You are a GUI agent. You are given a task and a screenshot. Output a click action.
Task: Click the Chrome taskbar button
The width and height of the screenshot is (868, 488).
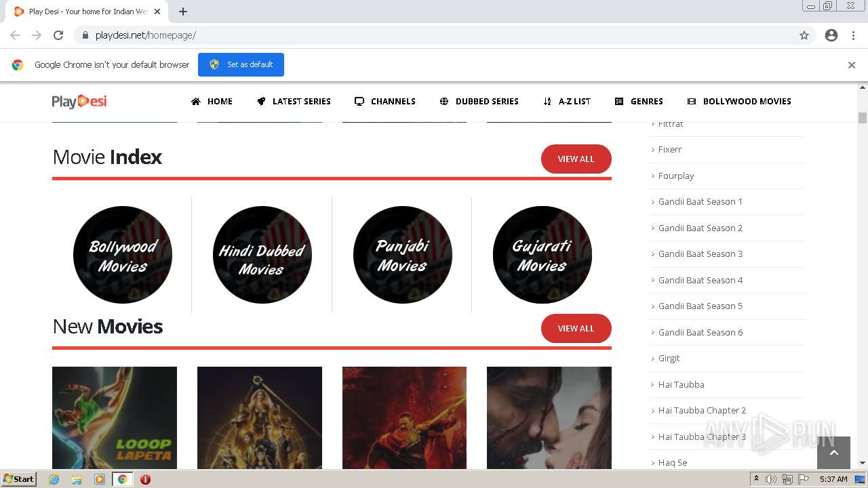122,479
